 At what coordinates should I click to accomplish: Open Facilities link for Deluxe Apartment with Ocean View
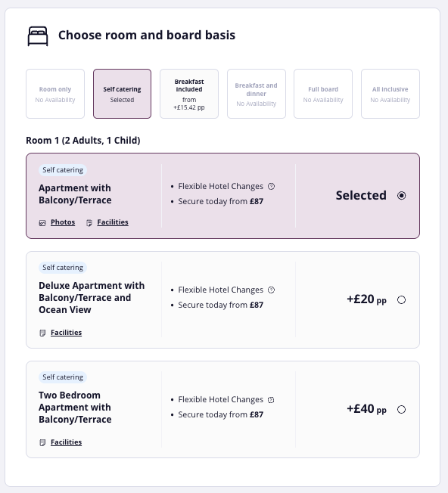tap(67, 333)
